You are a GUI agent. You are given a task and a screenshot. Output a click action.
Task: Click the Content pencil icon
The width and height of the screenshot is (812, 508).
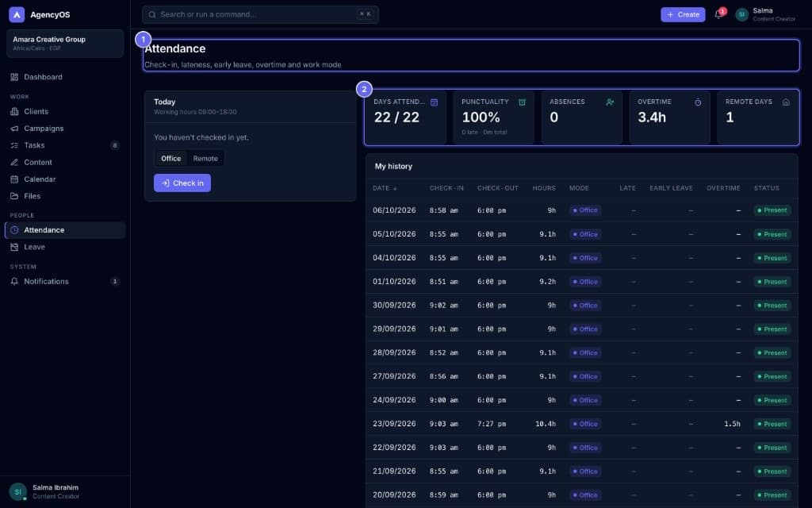14,162
